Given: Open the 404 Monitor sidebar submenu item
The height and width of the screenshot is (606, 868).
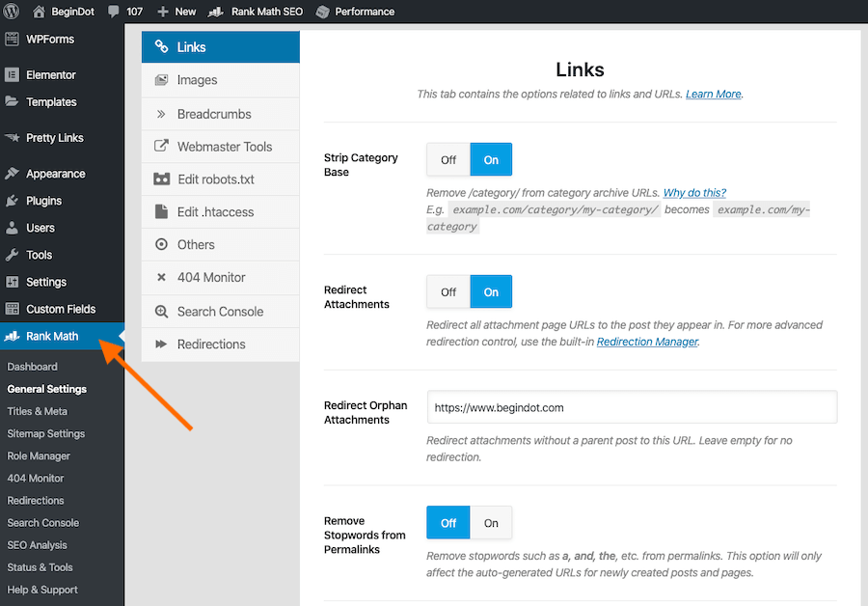Looking at the screenshot, I should point(35,478).
